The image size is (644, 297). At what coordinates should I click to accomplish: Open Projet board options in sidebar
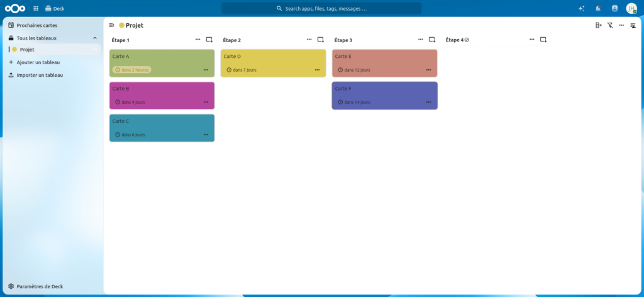point(95,49)
